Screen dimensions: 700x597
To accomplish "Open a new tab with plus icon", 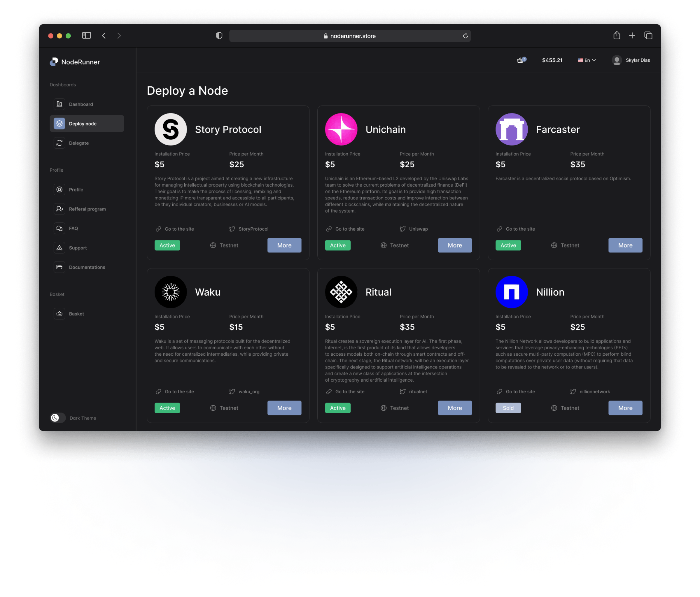I will [x=632, y=36].
